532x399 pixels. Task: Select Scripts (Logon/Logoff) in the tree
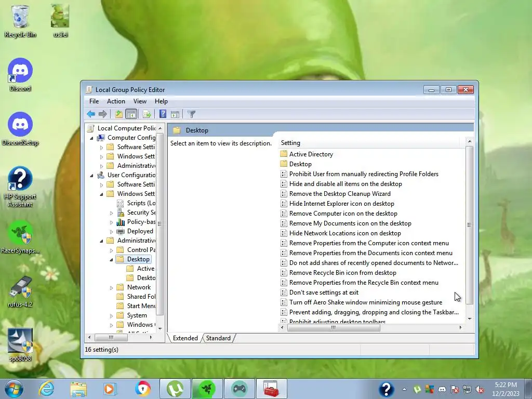point(141,203)
